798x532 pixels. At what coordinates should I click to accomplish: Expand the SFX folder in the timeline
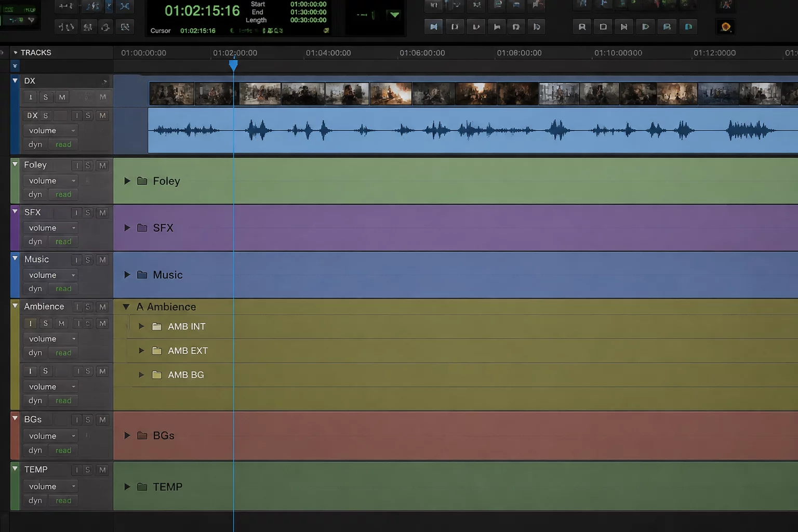[127, 228]
